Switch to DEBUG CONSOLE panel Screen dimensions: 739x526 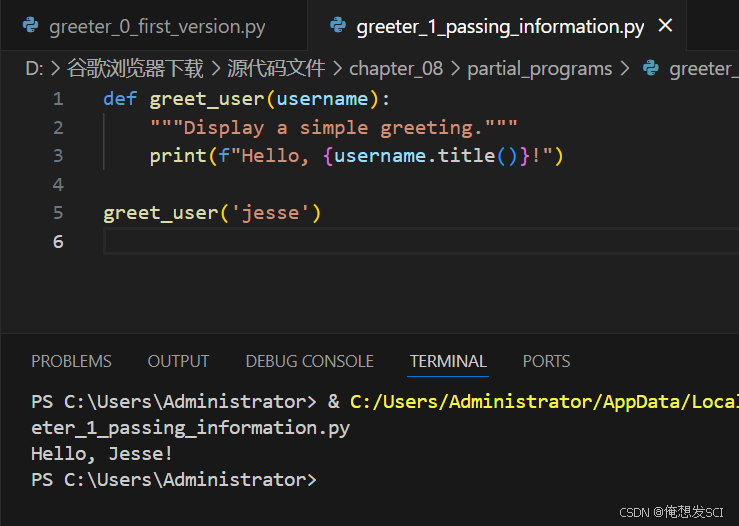310,362
